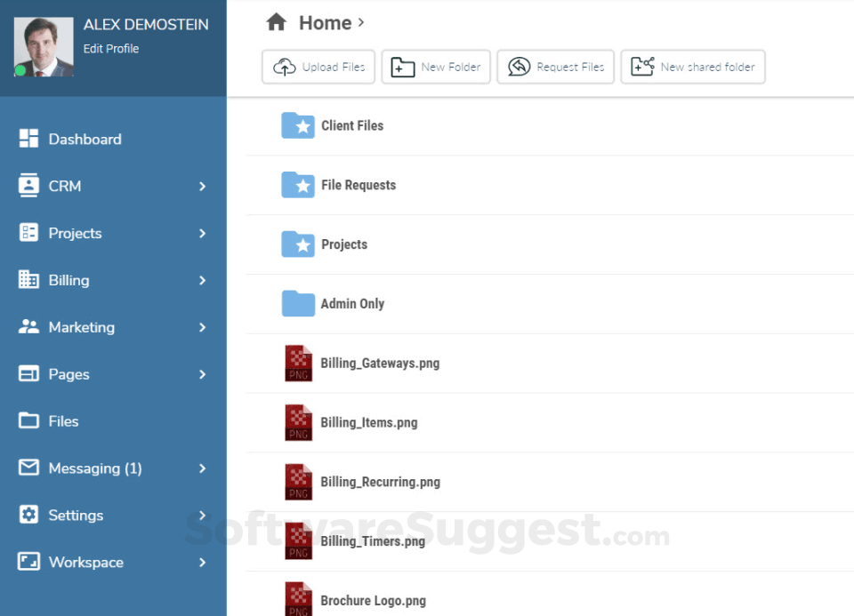
Task: Open the Billing_Timers.png file
Action: pos(372,540)
